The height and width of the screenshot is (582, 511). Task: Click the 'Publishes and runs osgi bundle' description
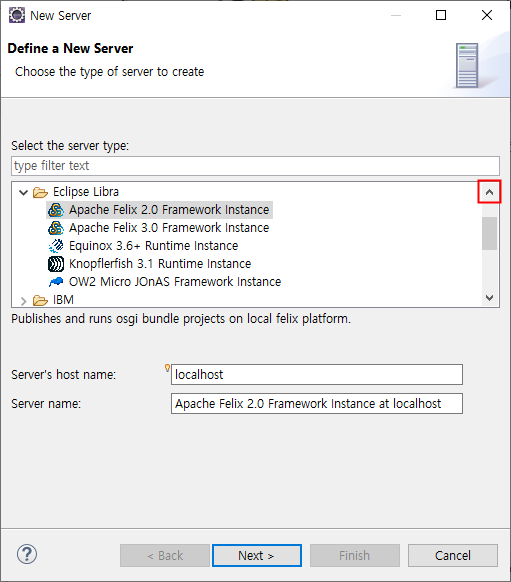click(x=181, y=319)
